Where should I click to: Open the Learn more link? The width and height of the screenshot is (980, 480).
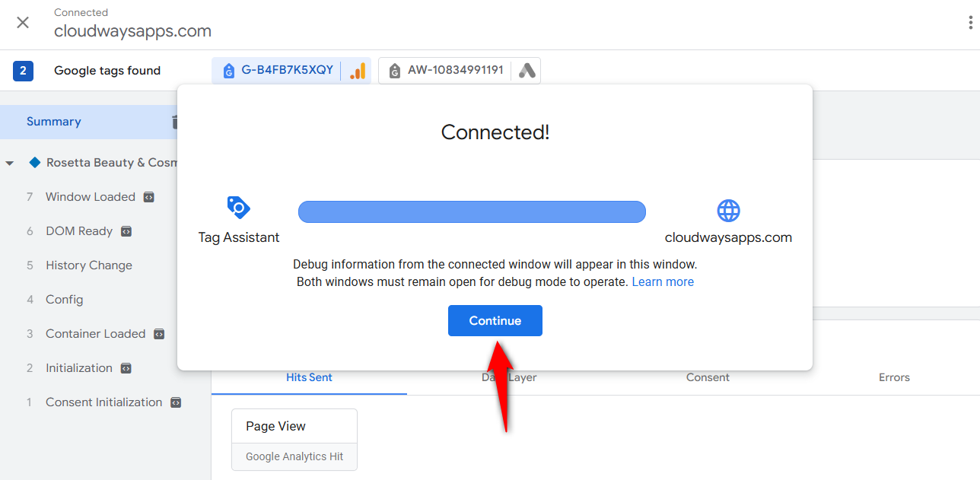pyautogui.click(x=663, y=281)
